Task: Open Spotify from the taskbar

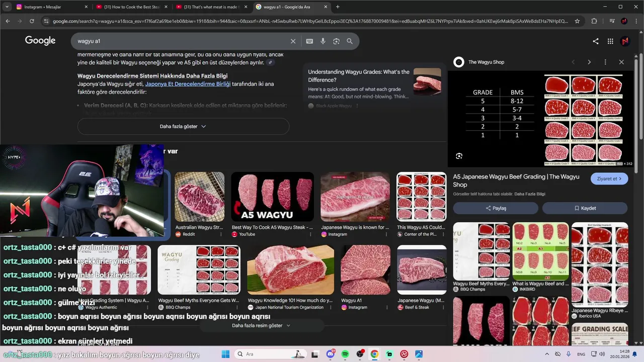Action: click(345, 354)
